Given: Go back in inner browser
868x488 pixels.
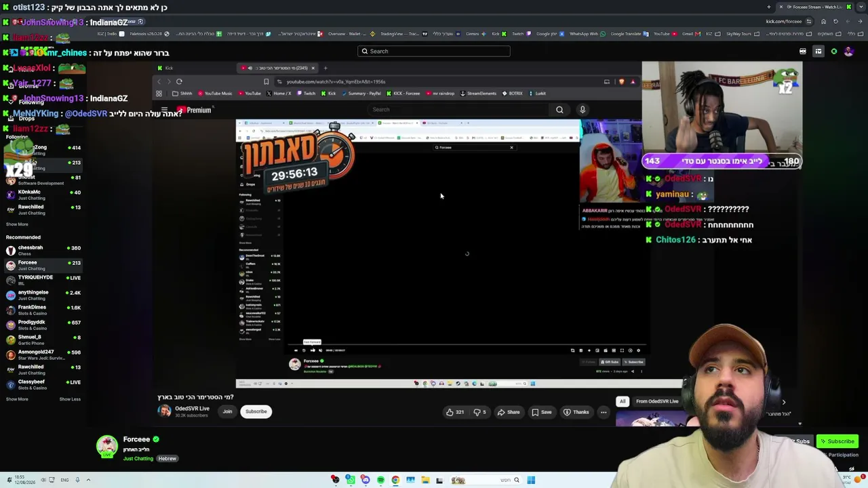Looking at the screenshot, I should tap(159, 82).
